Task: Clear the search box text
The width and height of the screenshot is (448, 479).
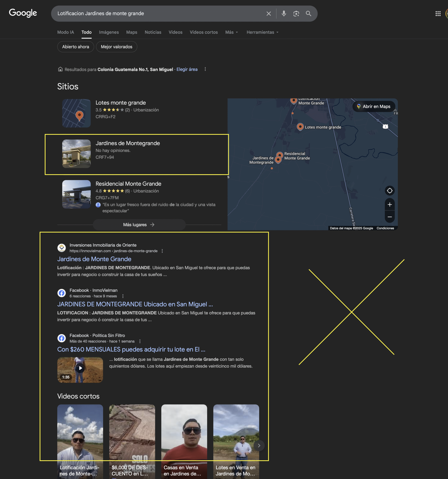Action: (x=269, y=14)
